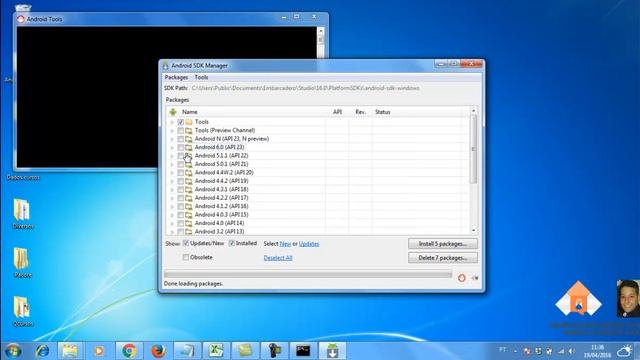
Task: Click the Android 6.0 (API 23) folder icon
Action: (189, 147)
